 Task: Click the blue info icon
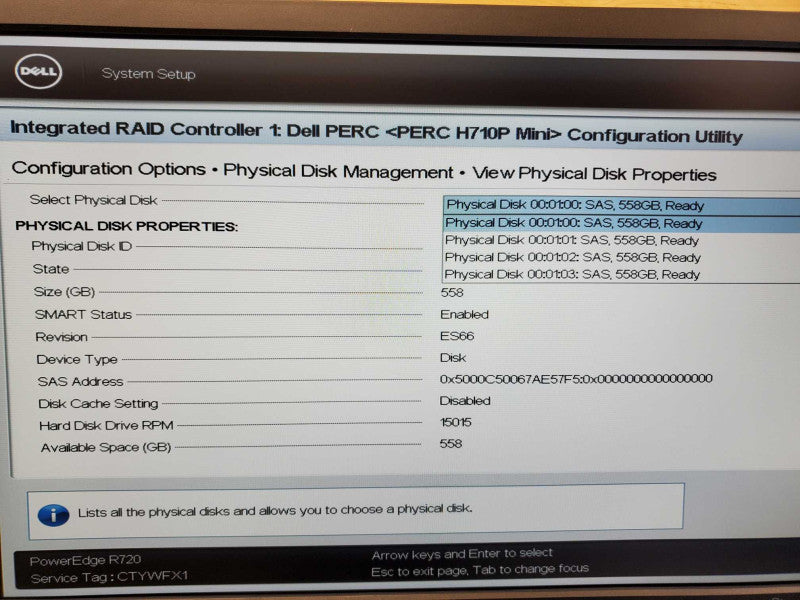coord(54,515)
